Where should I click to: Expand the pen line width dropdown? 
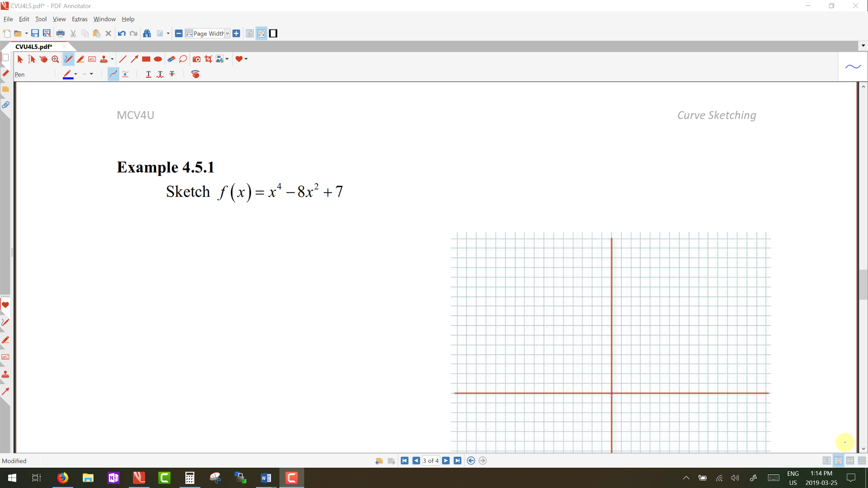(x=91, y=74)
